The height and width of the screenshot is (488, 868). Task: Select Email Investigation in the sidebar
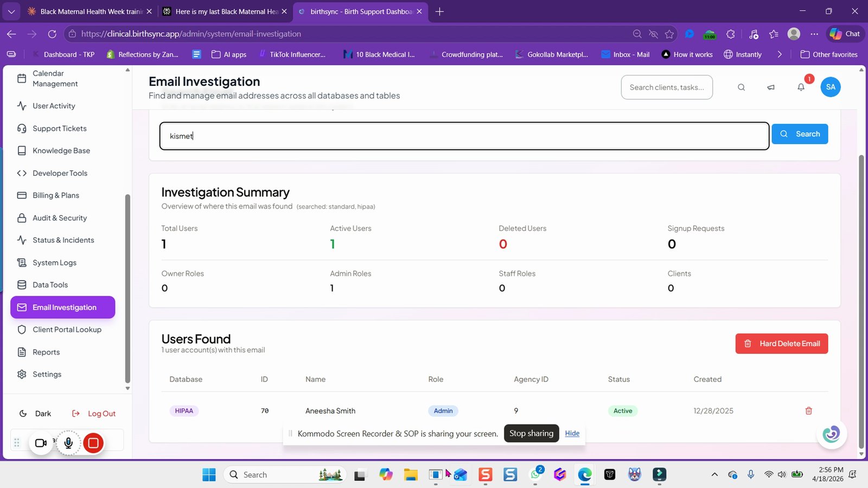click(63, 307)
